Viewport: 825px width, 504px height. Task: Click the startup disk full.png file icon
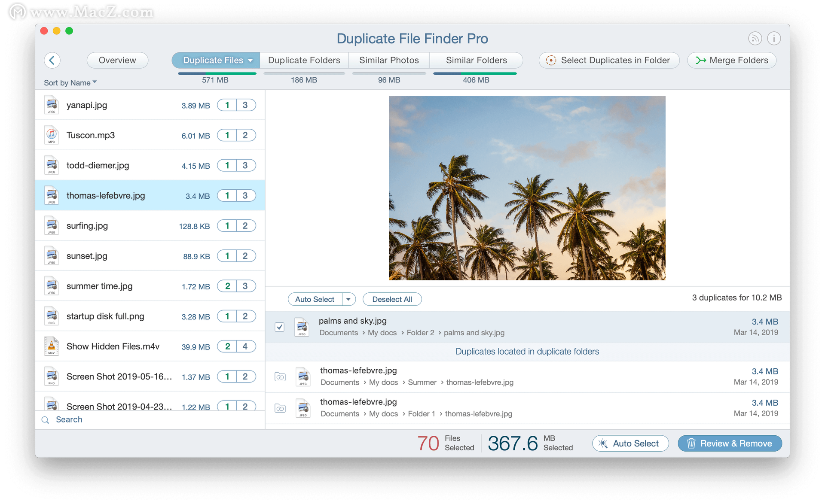point(52,316)
